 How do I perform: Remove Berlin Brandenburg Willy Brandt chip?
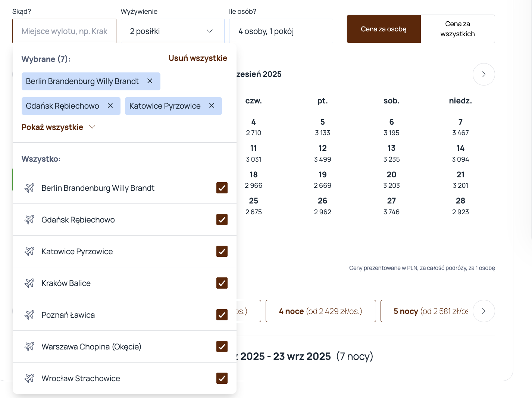pos(150,81)
